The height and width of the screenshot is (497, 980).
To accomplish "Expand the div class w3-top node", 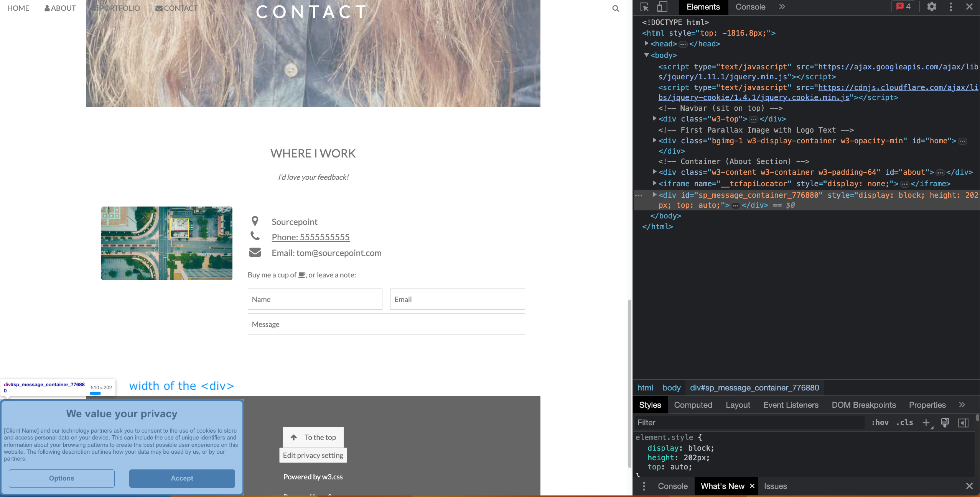I will point(655,118).
